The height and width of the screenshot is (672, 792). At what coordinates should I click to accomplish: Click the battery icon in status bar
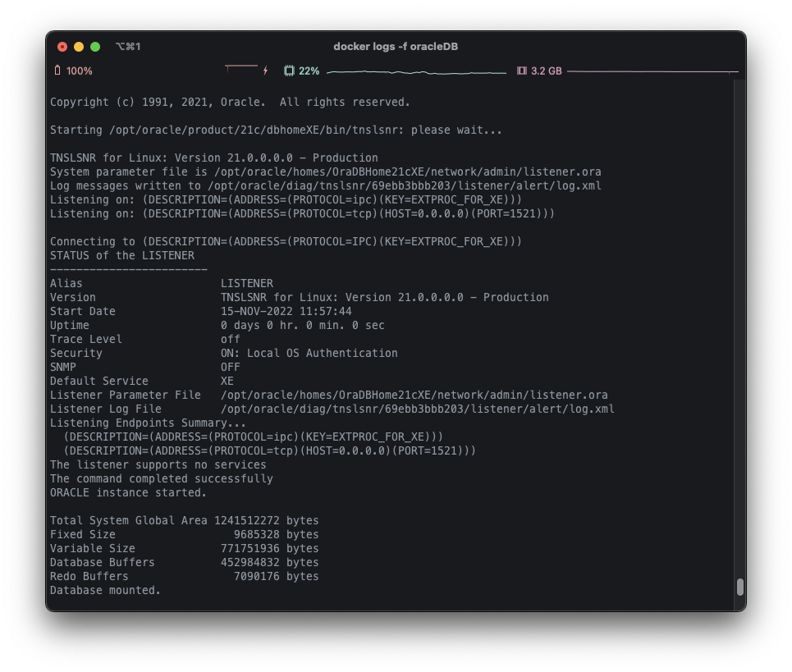click(x=57, y=71)
